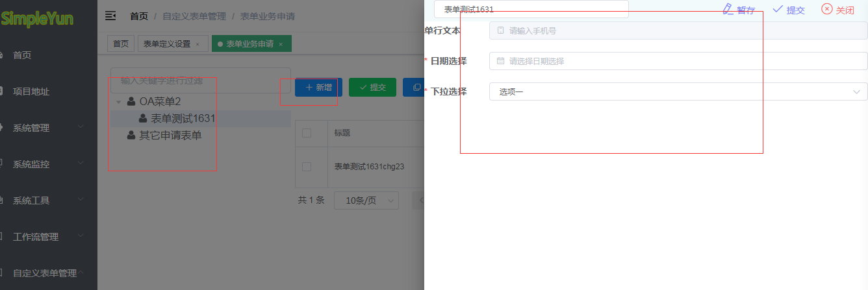
Task: Click the dropdown arrow of 下拉选择
Action: 856,91
